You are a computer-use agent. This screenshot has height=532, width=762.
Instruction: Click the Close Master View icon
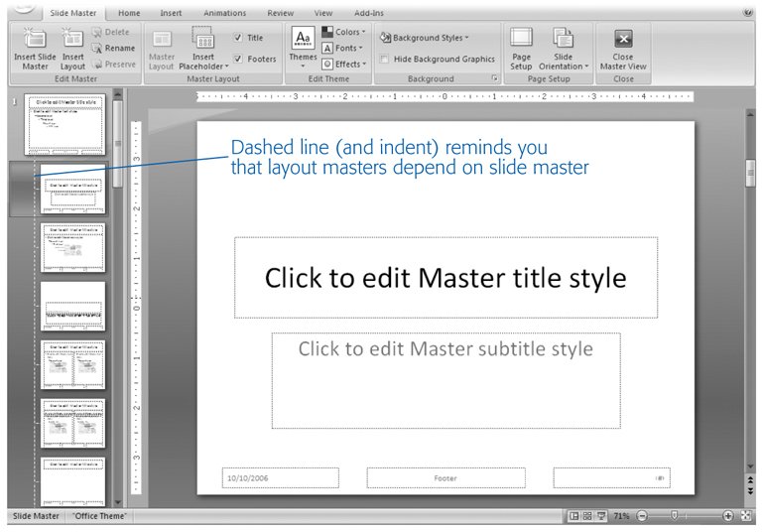623,40
